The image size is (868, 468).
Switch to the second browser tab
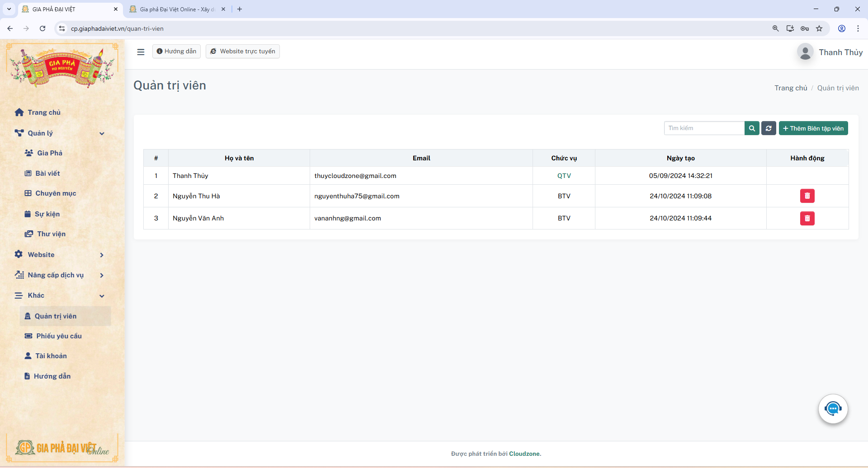pos(176,9)
